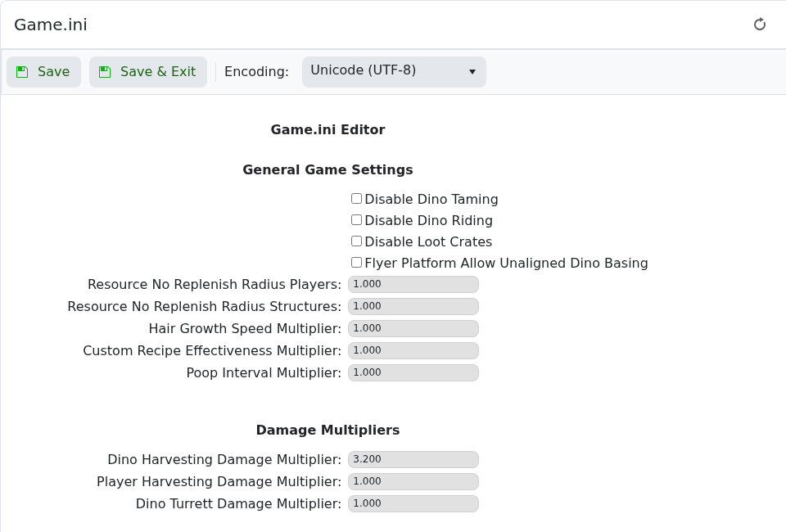Edit the Custom Recipe Effectiveness Multiplier value

(x=413, y=350)
